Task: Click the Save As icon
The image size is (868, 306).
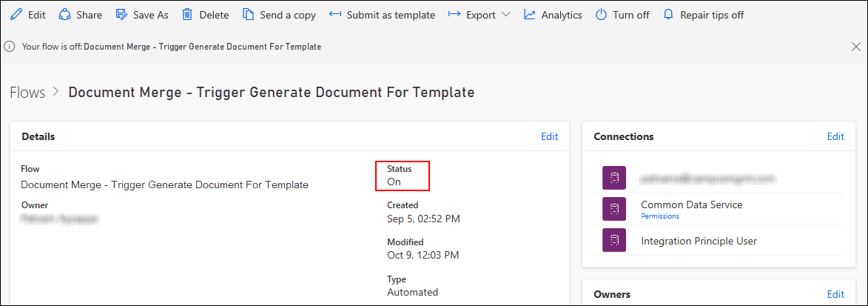Action: pyautogui.click(x=122, y=15)
